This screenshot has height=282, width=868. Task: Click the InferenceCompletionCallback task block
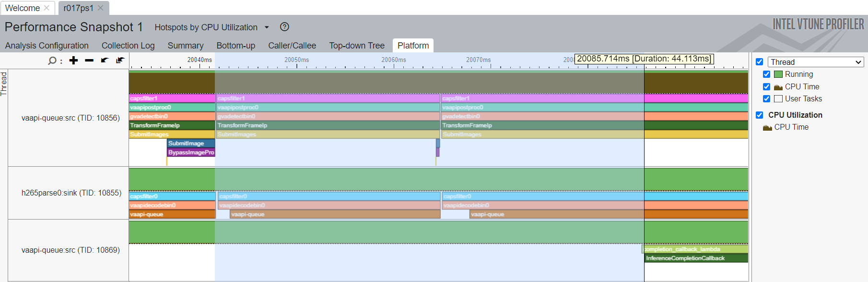[x=695, y=258]
